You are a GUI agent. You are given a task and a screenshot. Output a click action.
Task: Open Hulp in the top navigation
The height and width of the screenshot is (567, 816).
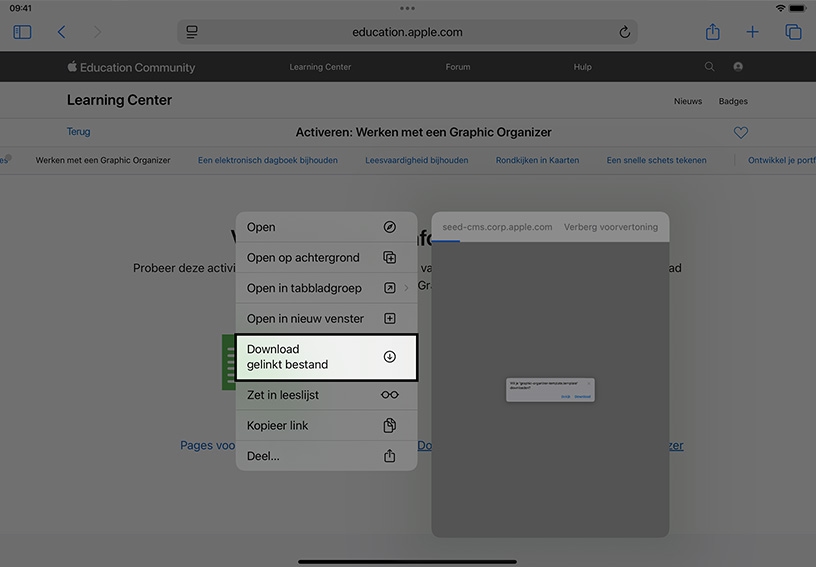click(582, 67)
